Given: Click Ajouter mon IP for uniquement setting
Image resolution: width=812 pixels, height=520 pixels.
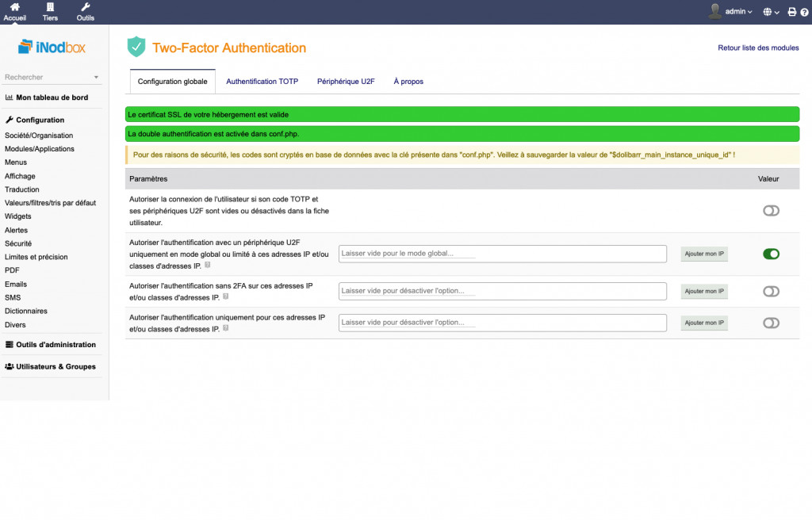Looking at the screenshot, I should pos(704,323).
